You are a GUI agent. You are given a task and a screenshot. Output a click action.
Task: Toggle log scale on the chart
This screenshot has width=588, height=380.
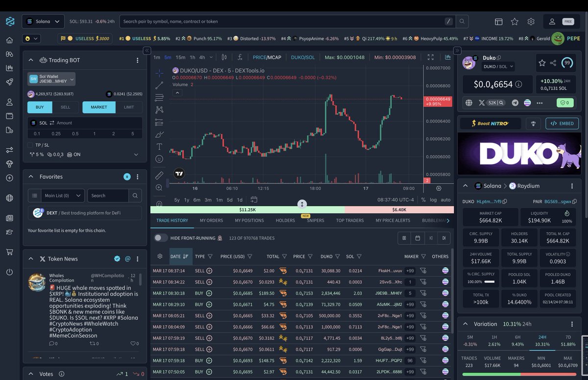point(433,200)
